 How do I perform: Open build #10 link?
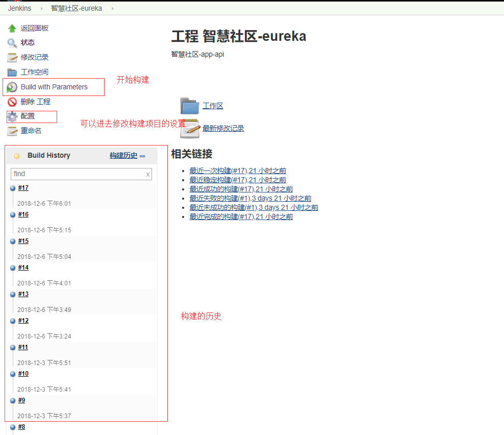point(23,374)
